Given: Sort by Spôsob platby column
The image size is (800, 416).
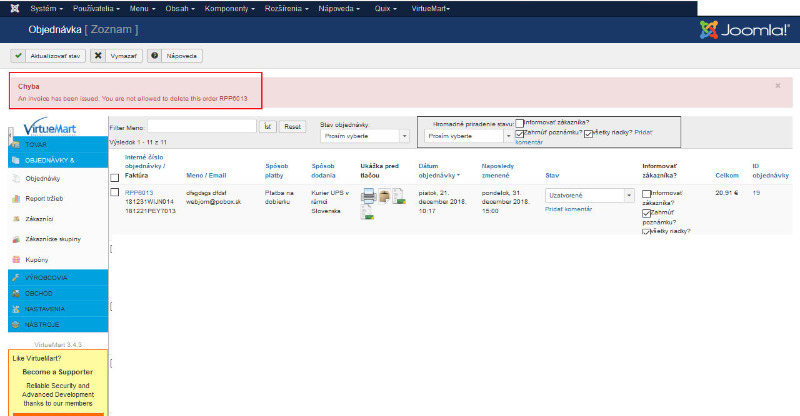Looking at the screenshot, I should point(277,170).
